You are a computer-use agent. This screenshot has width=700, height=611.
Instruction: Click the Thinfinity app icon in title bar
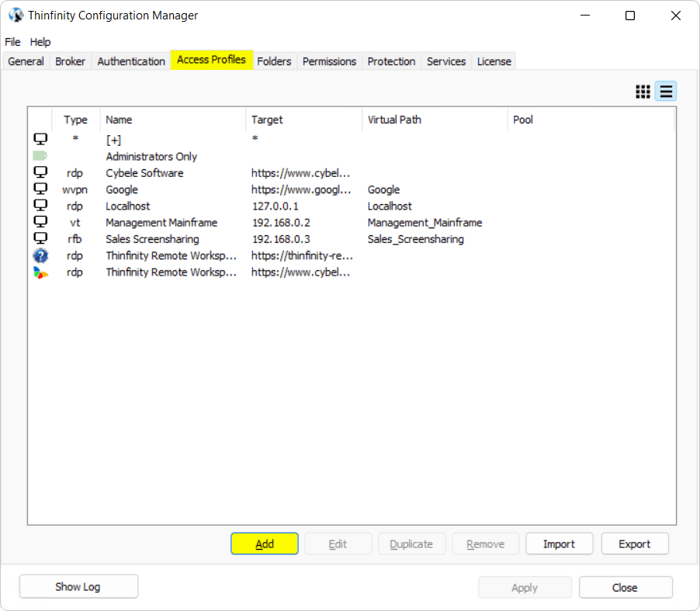16,16
